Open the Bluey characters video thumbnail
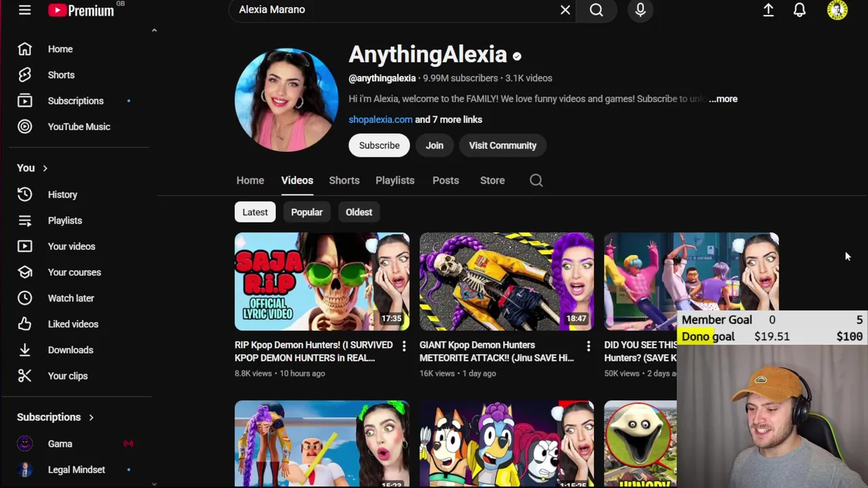 [507, 444]
